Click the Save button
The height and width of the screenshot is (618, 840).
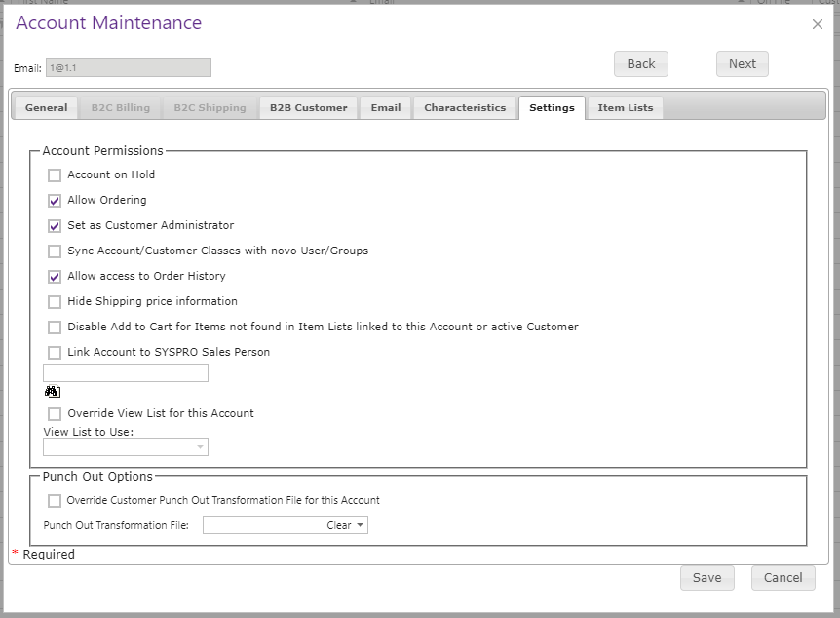coord(707,578)
